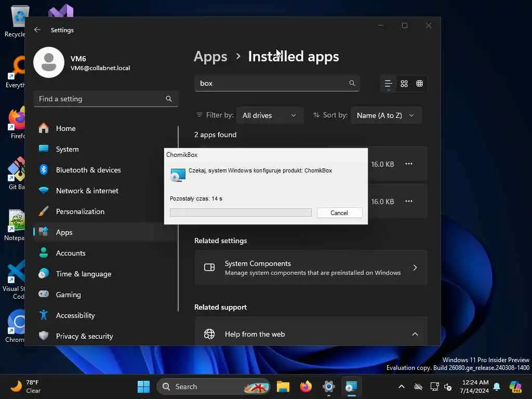This screenshot has height=399, width=532.
Task: Open the notification bell in the taskbar
Action: [497, 387]
